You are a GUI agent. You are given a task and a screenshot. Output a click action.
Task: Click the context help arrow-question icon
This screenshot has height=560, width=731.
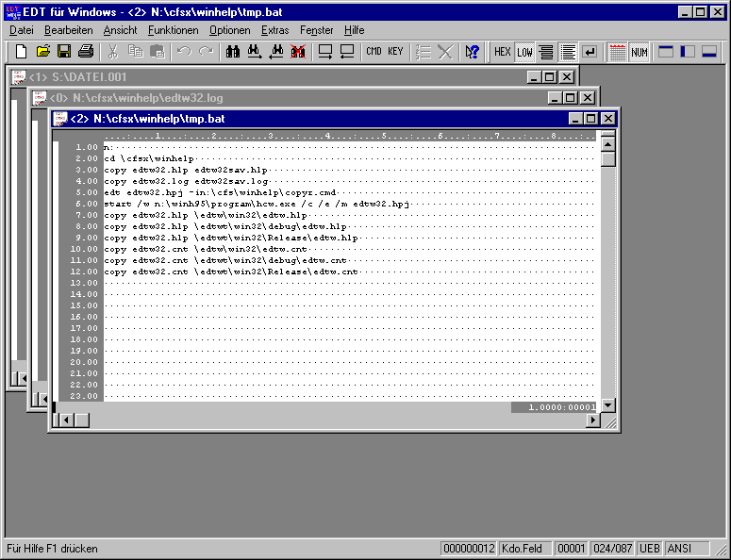coord(472,52)
